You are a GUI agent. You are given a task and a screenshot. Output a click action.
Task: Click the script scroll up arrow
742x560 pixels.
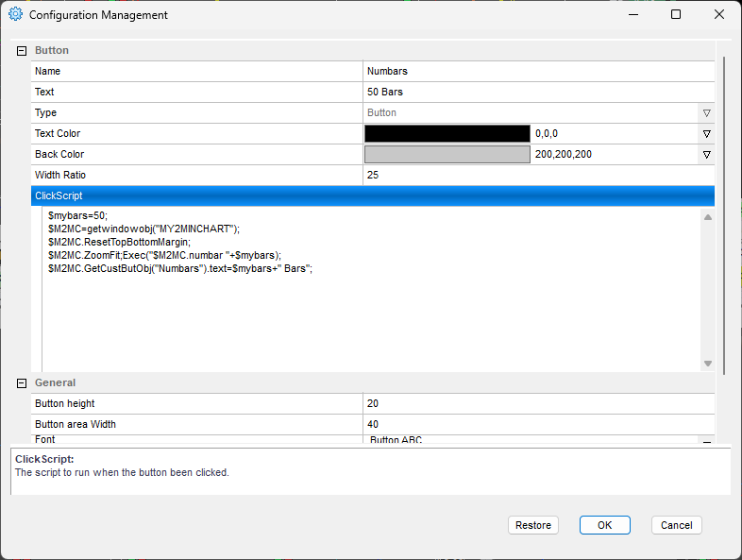pyautogui.click(x=708, y=217)
